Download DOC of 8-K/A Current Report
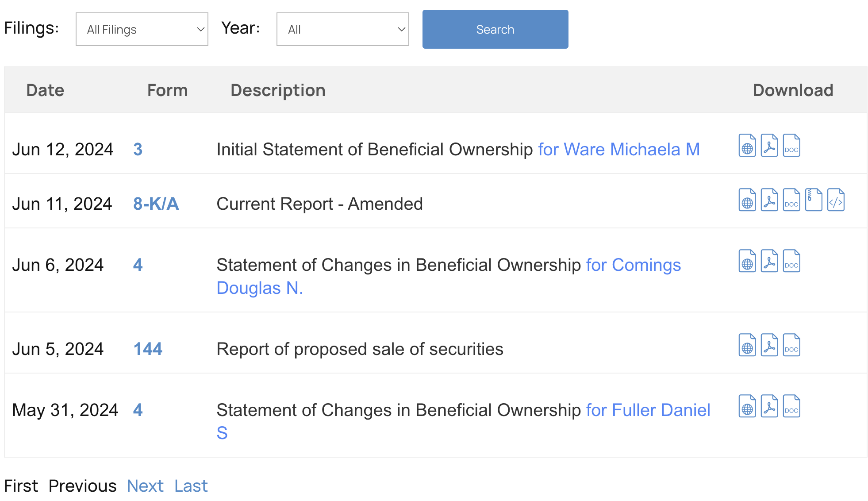Screen dimensions: 868x501 [x=791, y=200]
